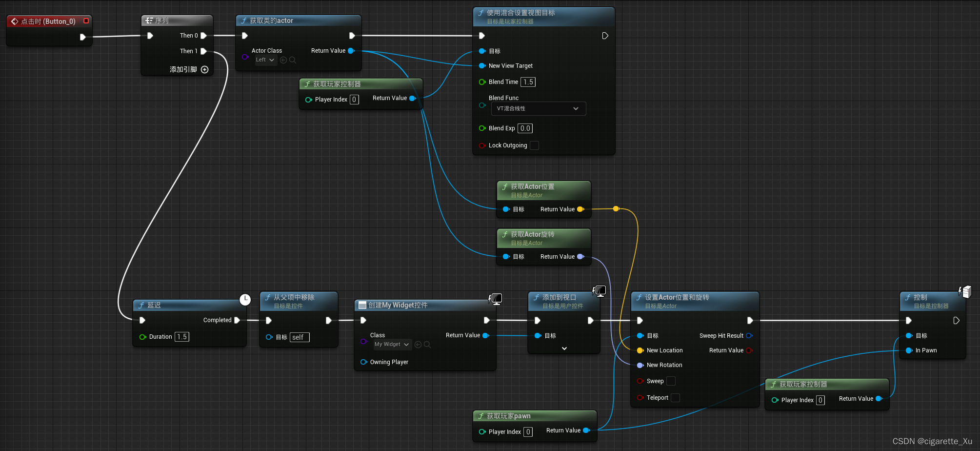The image size is (980, 451).
Task: Expand the Add to Viewport node's advanced pins
Action: (564, 348)
